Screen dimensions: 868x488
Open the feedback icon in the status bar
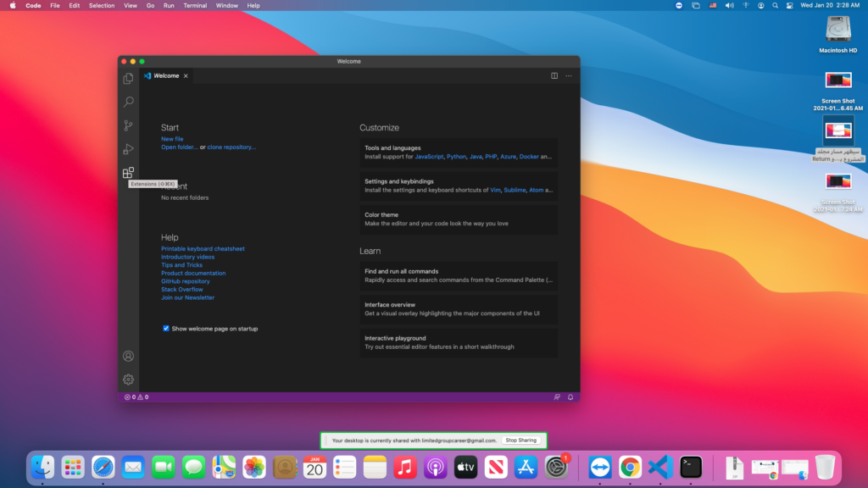pos(557,397)
